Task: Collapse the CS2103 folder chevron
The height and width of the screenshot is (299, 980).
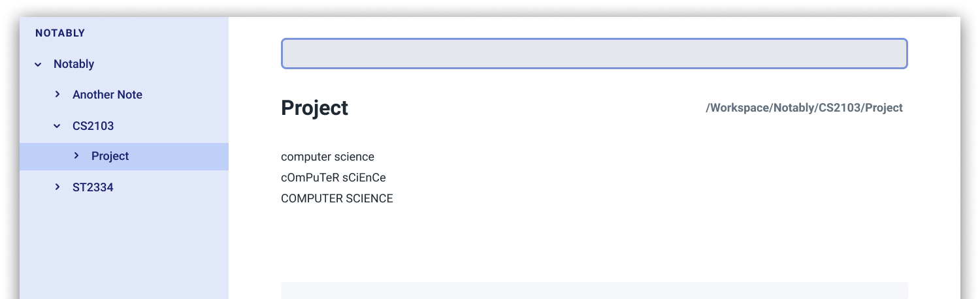Action: 57,125
